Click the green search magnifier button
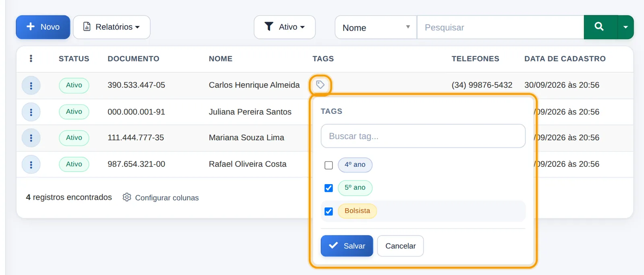Screen dimensions: 644x275 click(600, 27)
